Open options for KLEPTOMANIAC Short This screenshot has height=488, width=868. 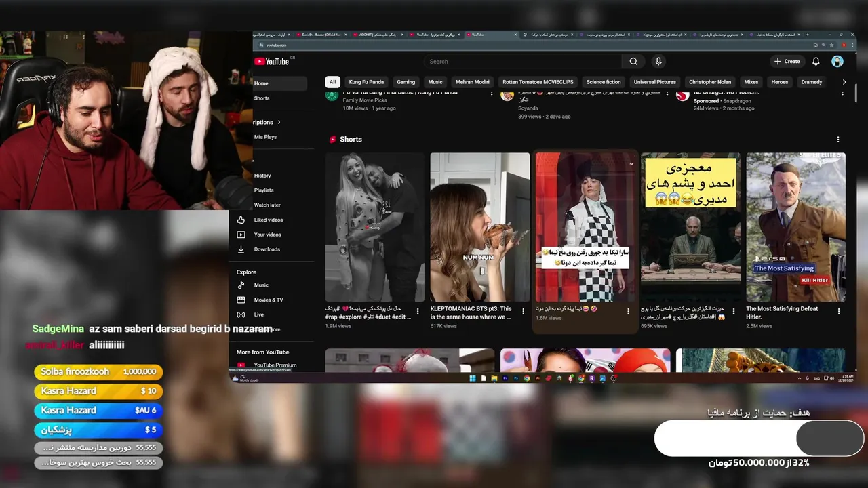tap(523, 312)
